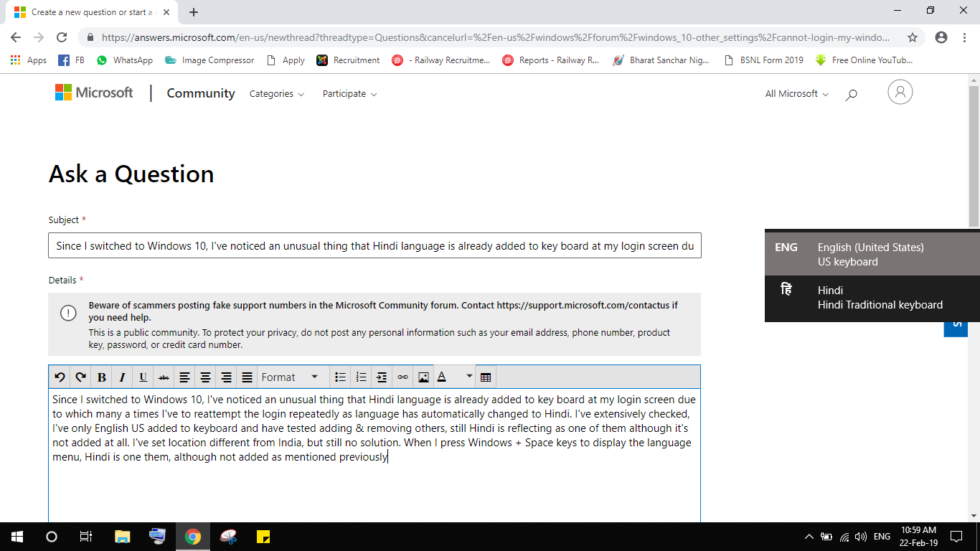The width and height of the screenshot is (980, 551).
Task: Increase indent in editor
Action: tap(382, 377)
